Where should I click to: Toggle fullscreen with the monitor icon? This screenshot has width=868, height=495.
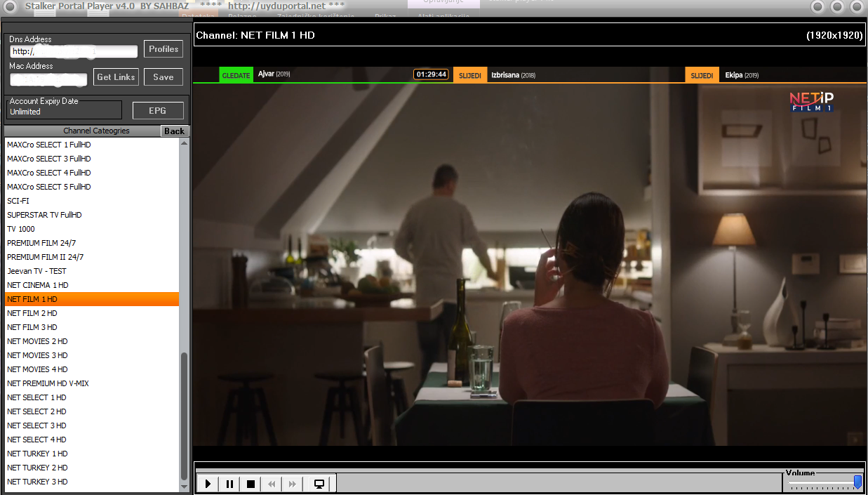pyautogui.click(x=319, y=484)
